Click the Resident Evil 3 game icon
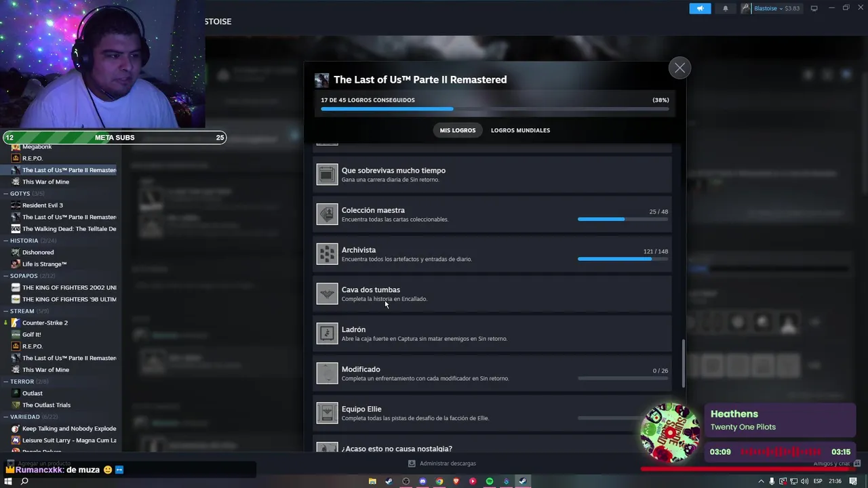Viewport: 868px width, 488px height. tap(16, 205)
